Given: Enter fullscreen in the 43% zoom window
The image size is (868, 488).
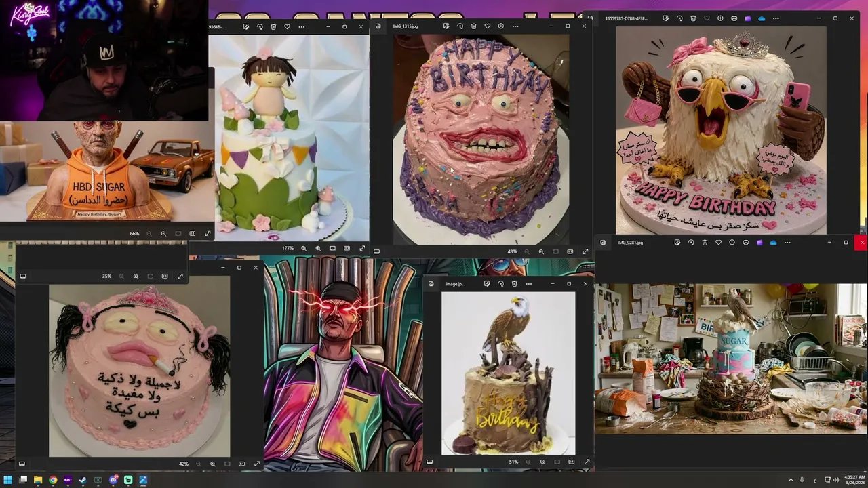Looking at the screenshot, I should [x=585, y=251].
